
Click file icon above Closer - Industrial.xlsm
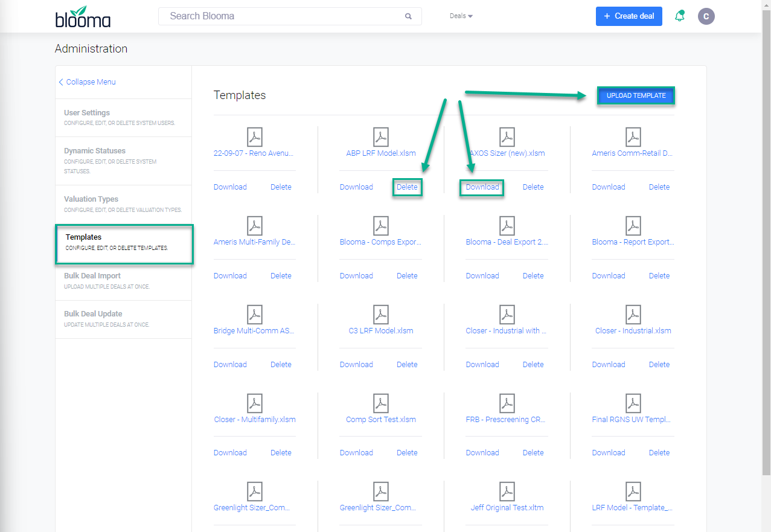633,315
